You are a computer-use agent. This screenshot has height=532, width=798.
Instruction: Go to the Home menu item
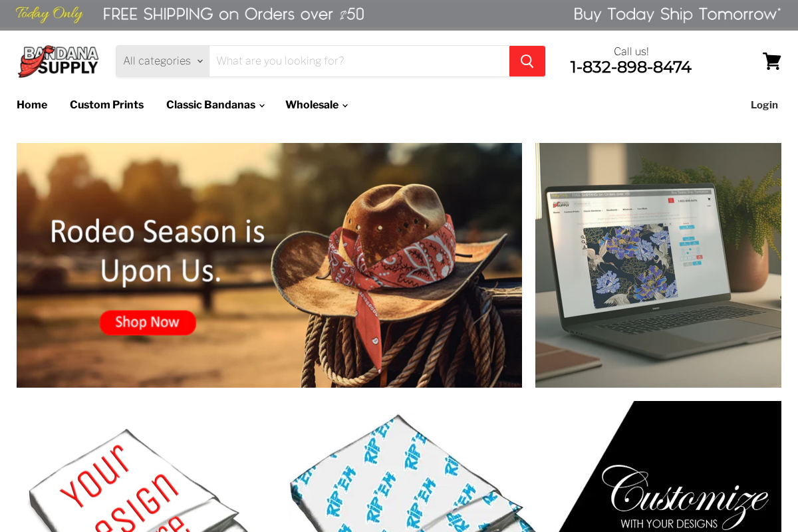tap(32, 105)
